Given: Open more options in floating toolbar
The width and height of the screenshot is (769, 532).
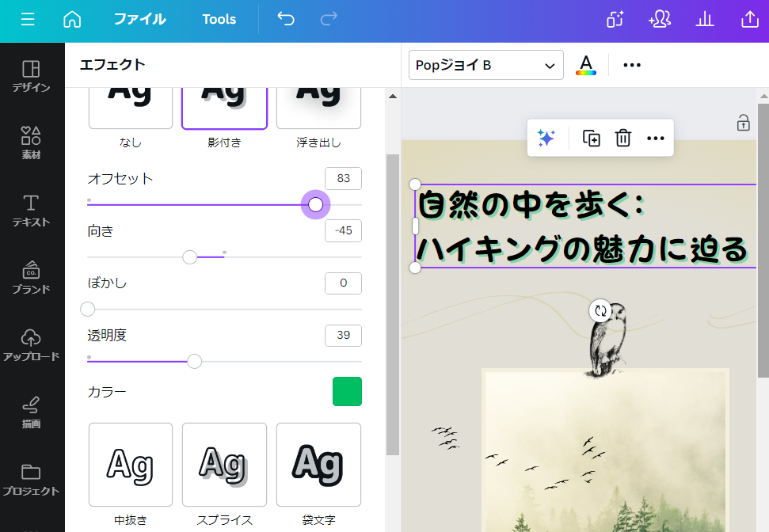Looking at the screenshot, I should (656, 139).
